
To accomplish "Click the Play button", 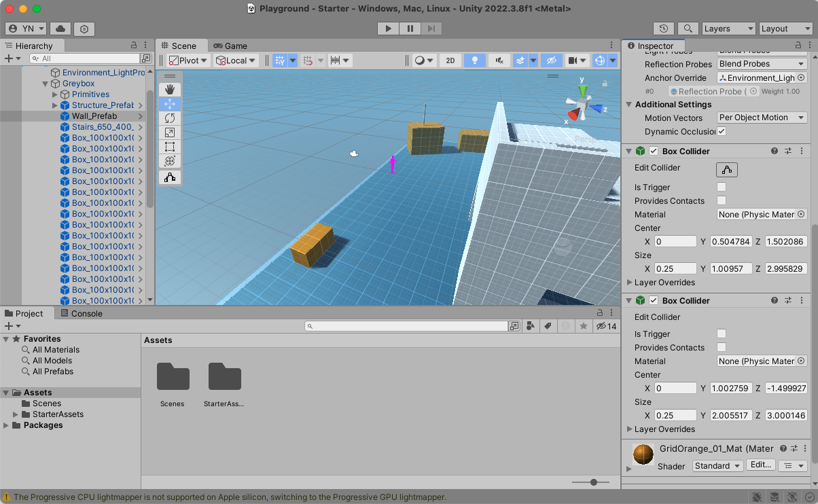I will (388, 29).
